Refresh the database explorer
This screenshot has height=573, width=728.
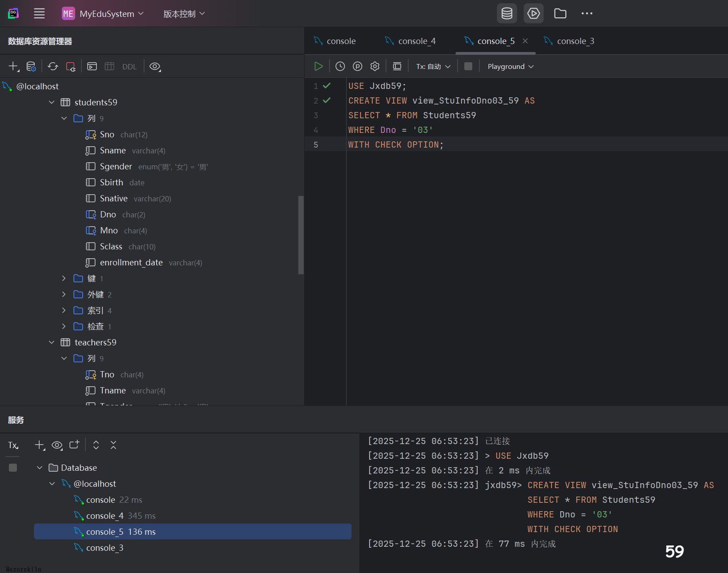click(x=53, y=66)
